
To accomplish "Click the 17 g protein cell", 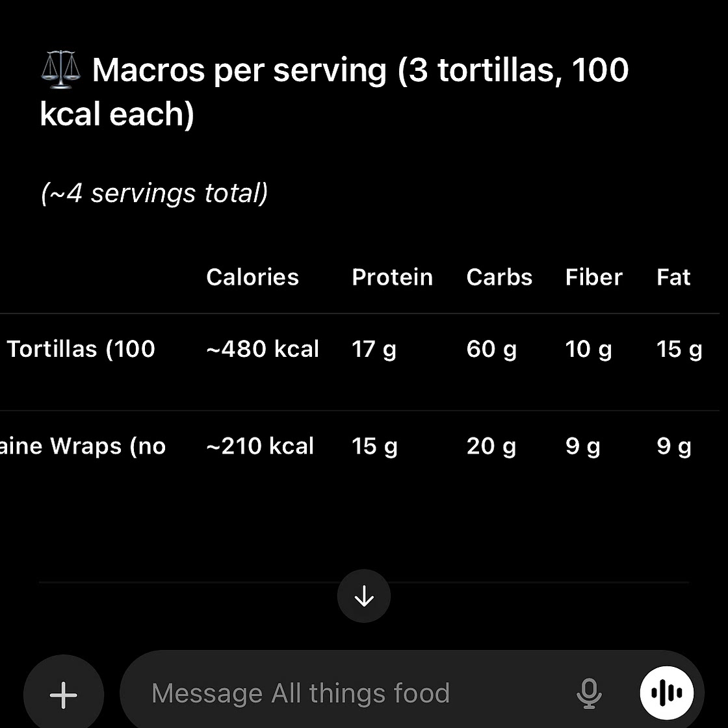I will pos(374,349).
